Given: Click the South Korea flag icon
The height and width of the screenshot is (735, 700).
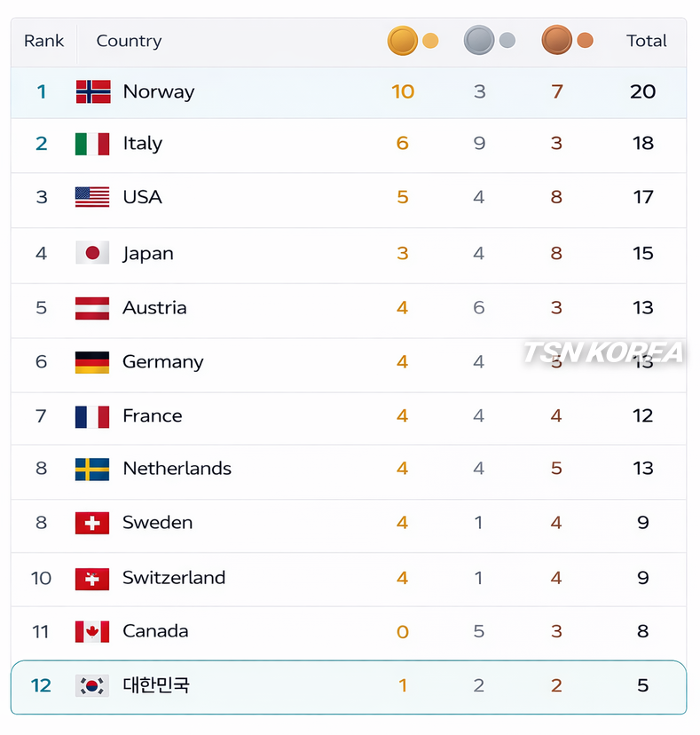Looking at the screenshot, I should [92, 685].
